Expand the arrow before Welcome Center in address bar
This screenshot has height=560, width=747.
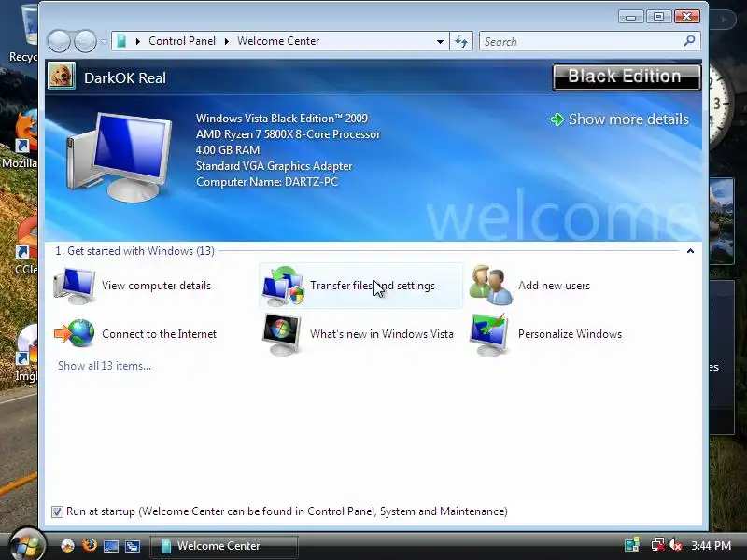pyautogui.click(x=226, y=41)
